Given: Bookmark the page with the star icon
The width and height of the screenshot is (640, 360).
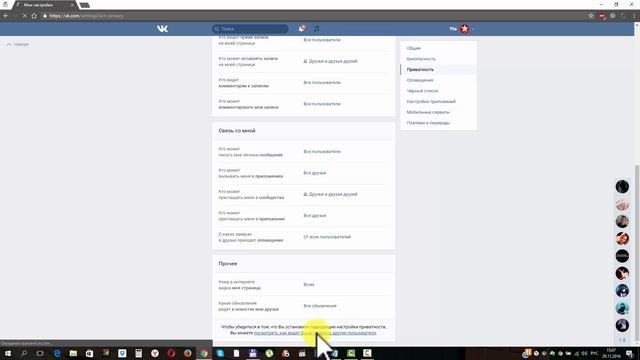Looking at the screenshot, I should (591, 16).
